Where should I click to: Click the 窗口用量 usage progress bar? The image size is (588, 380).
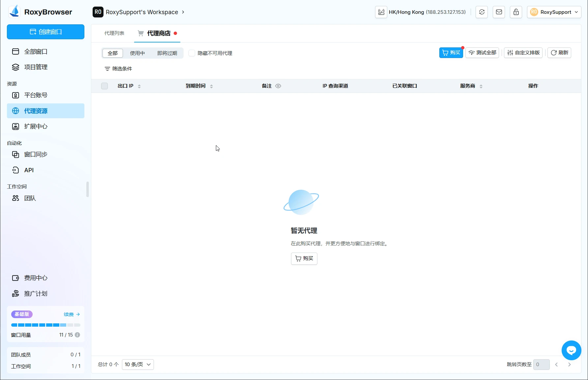point(45,325)
